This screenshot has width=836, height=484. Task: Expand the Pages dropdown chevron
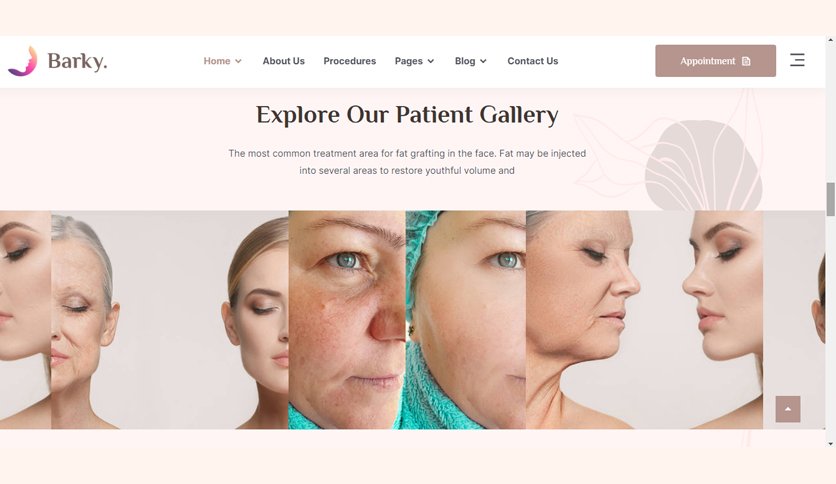click(x=431, y=61)
